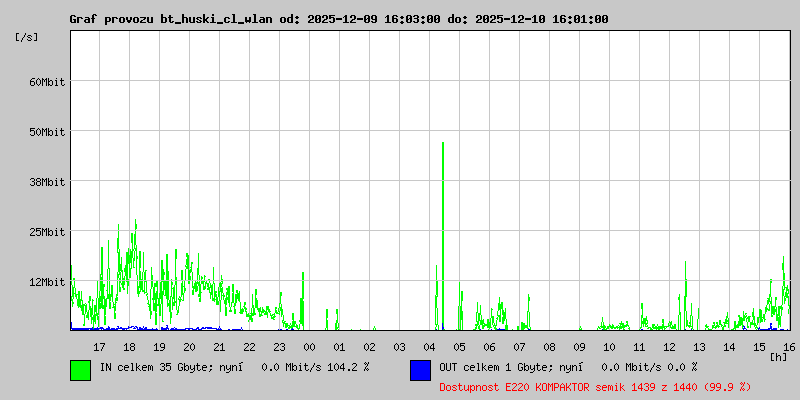
Task: Click the x-axis hour label '22'
Action: 249,347
